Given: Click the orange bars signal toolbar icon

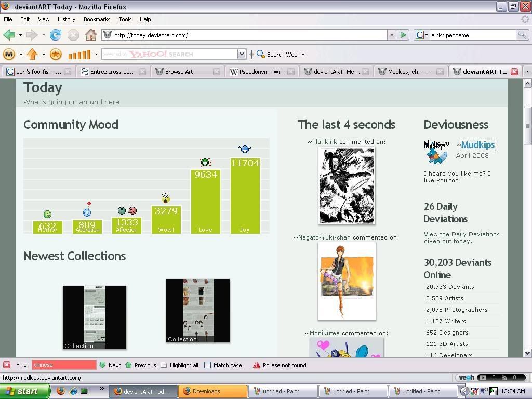Looking at the screenshot, I should 79,54.
